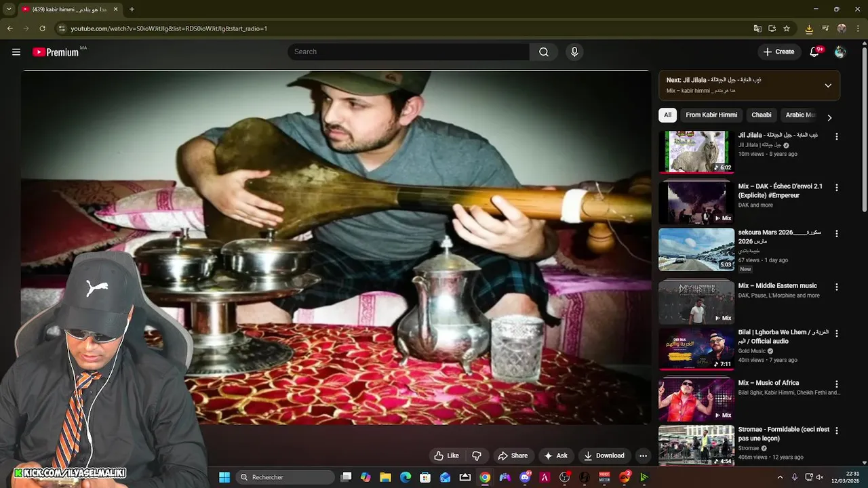Open the Windows Start menu
Image resolution: width=868 pixels, height=488 pixels.
(224, 477)
